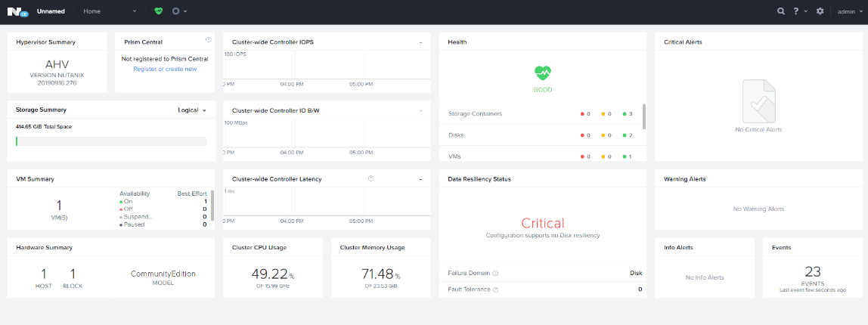Image resolution: width=868 pixels, height=325 pixels.
Task: Click the storage usage progress bar
Action: tap(111, 141)
